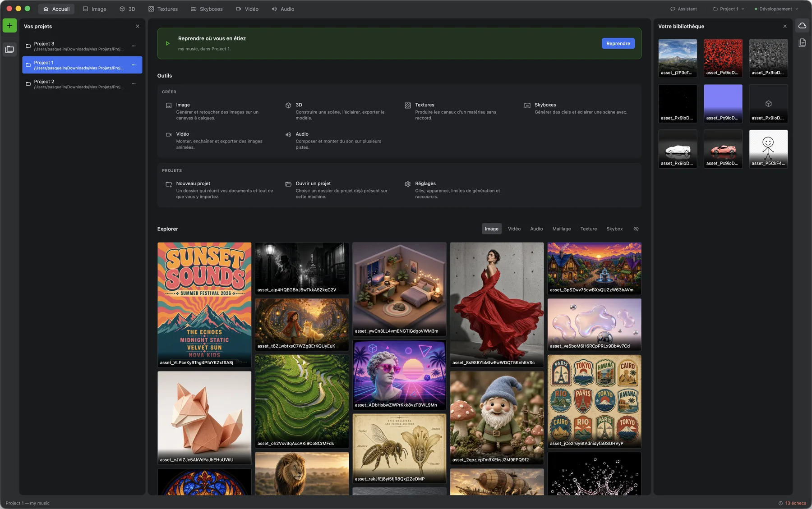Image resolution: width=812 pixels, height=509 pixels.
Task: Toggle the Explorer visibility eye icon
Action: [x=636, y=229]
